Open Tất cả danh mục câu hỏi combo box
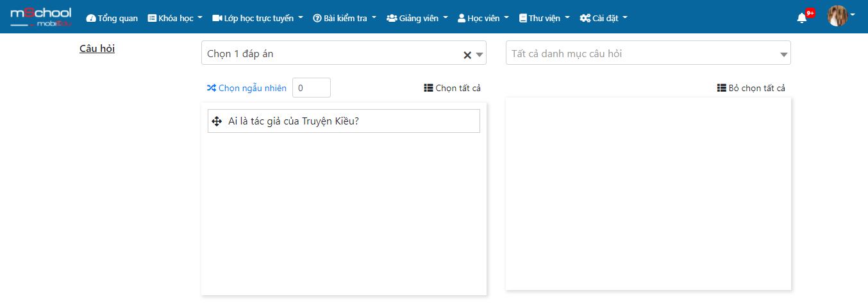868x308 pixels. [x=648, y=53]
